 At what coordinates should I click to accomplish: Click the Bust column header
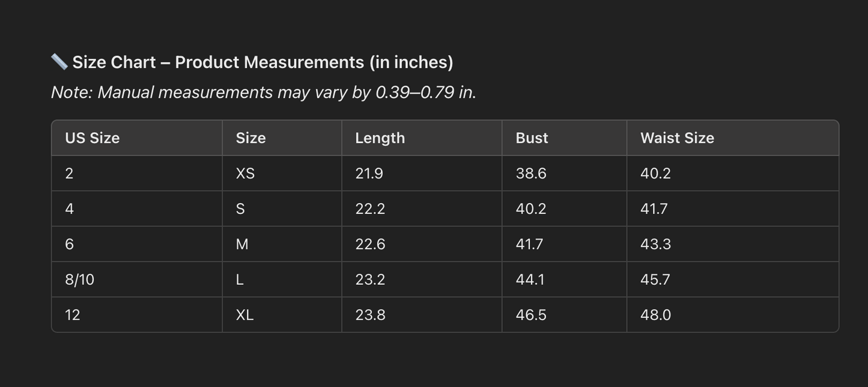point(532,138)
